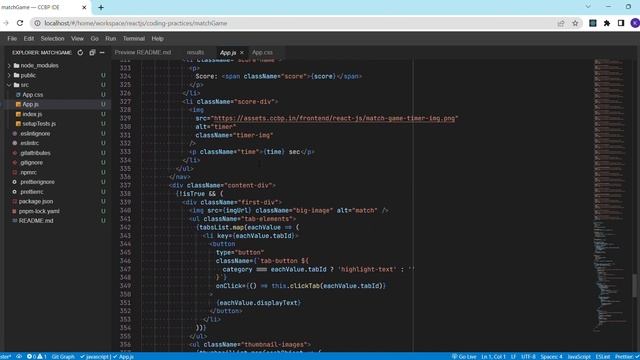
Task: Expand the public folder
Action: point(9,75)
